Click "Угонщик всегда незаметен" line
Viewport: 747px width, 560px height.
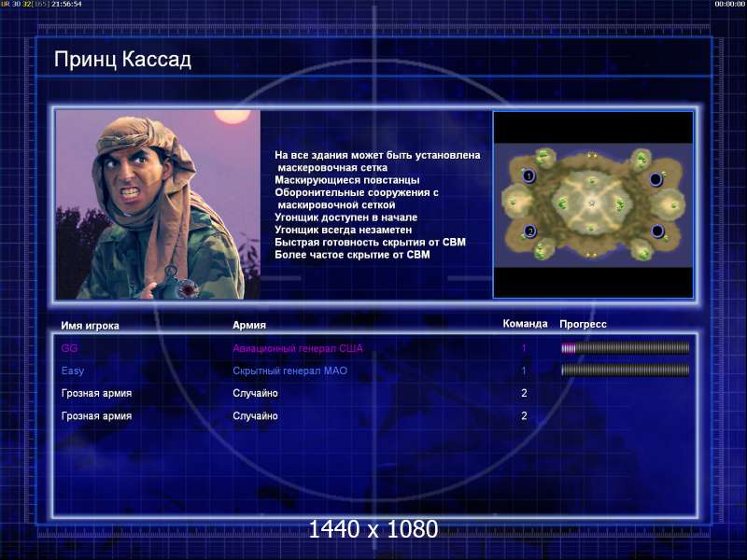(343, 230)
